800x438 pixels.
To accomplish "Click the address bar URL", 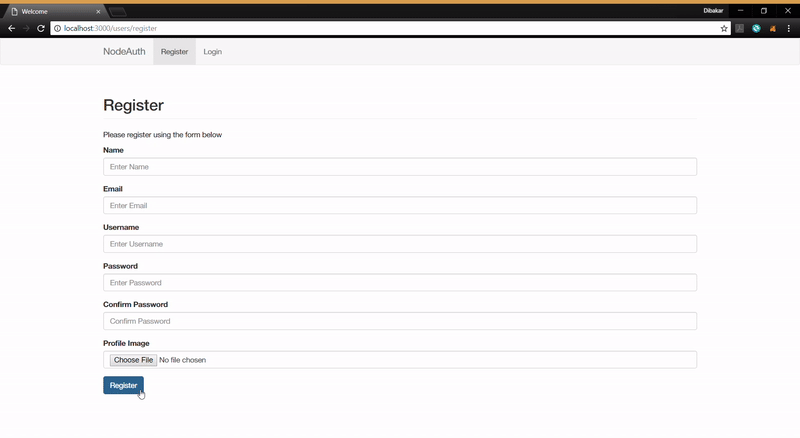I will click(110, 29).
